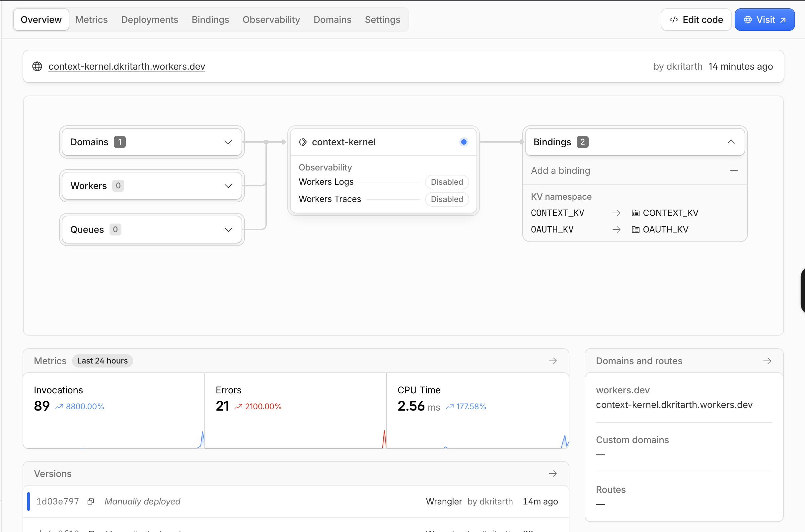Click the Manually deployed label for 1d03e797
Viewport: 805px width, 532px height.
(142, 501)
